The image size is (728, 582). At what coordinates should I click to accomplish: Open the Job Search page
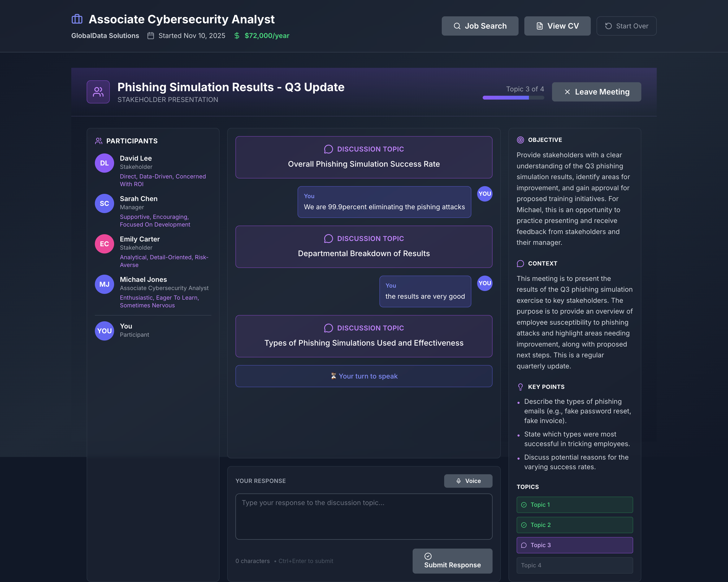(480, 26)
